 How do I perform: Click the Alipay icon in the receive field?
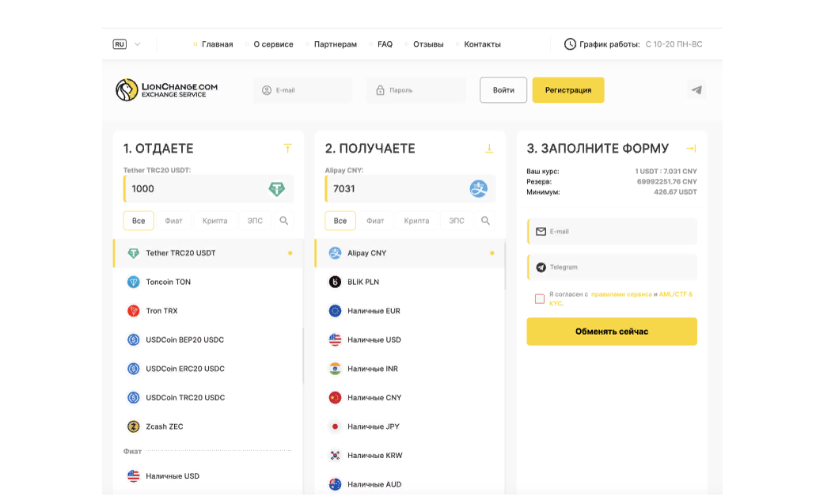[x=478, y=189]
